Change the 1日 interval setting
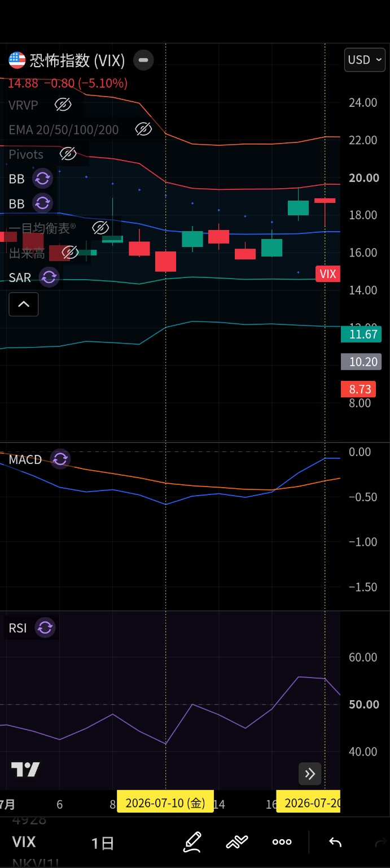This screenshot has width=390, height=868. click(x=103, y=843)
